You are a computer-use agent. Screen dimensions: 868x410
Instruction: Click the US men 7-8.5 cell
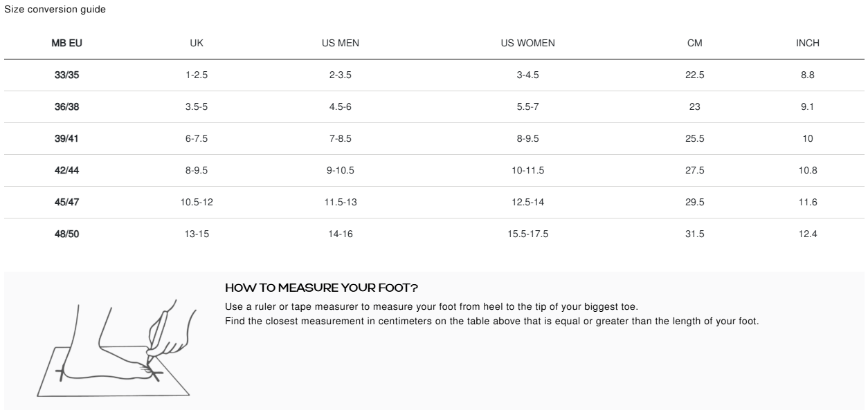(341, 138)
